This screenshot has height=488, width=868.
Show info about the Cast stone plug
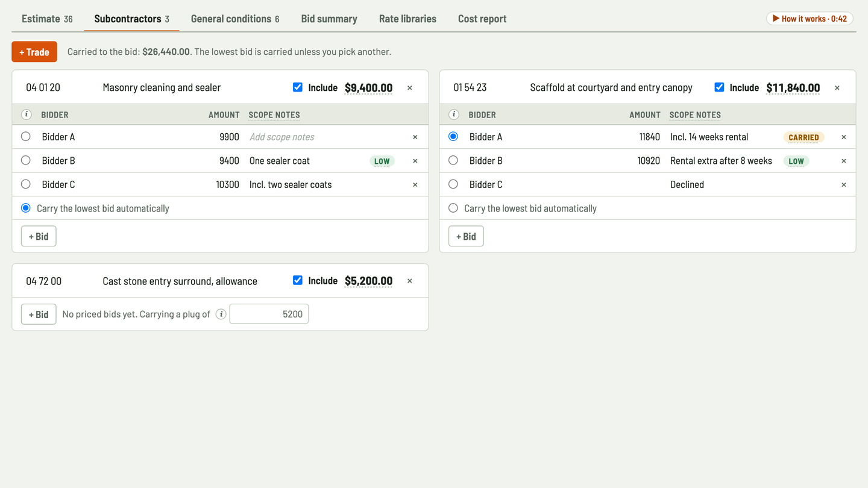pos(221,314)
